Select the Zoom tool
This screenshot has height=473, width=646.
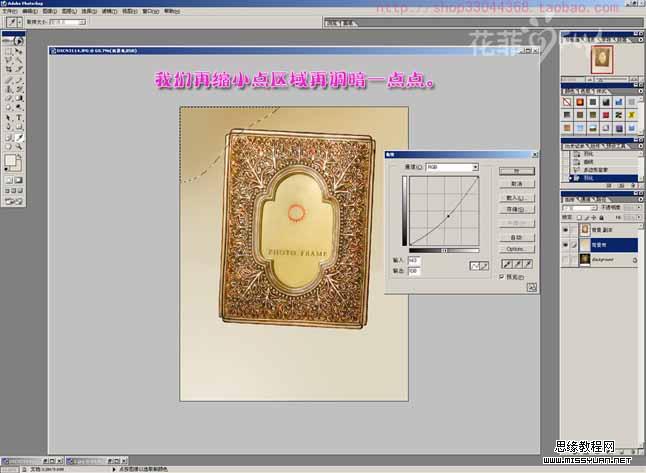19,147
